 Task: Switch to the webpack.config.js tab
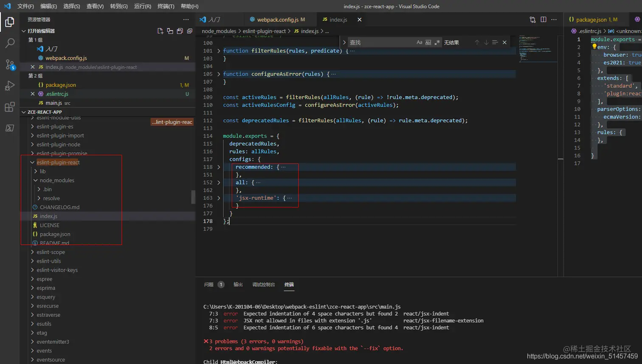pos(277,20)
